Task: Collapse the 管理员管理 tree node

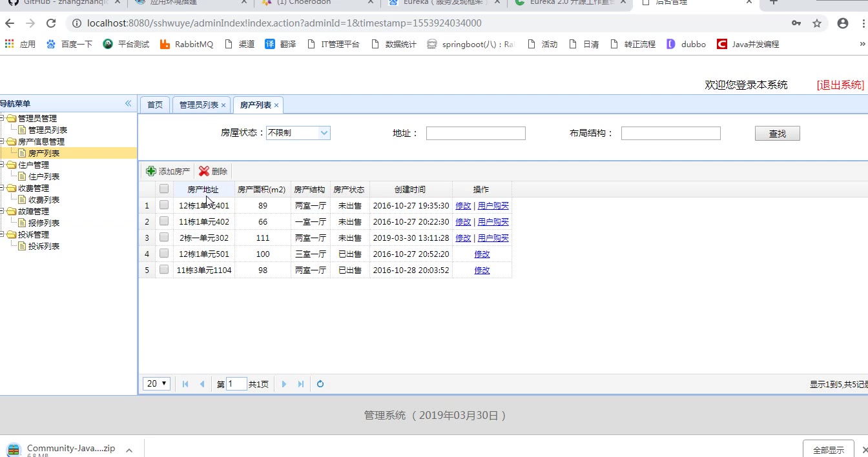Action: click(3, 118)
